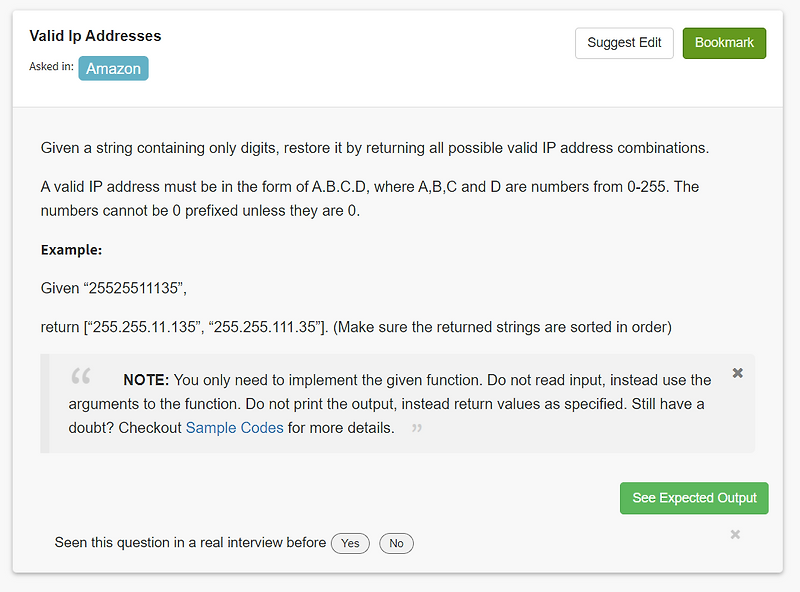Open the Suggest Edit form

[624, 43]
